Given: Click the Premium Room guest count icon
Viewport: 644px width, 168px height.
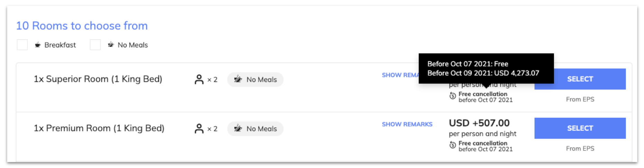Looking at the screenshot, I should 199,129.
